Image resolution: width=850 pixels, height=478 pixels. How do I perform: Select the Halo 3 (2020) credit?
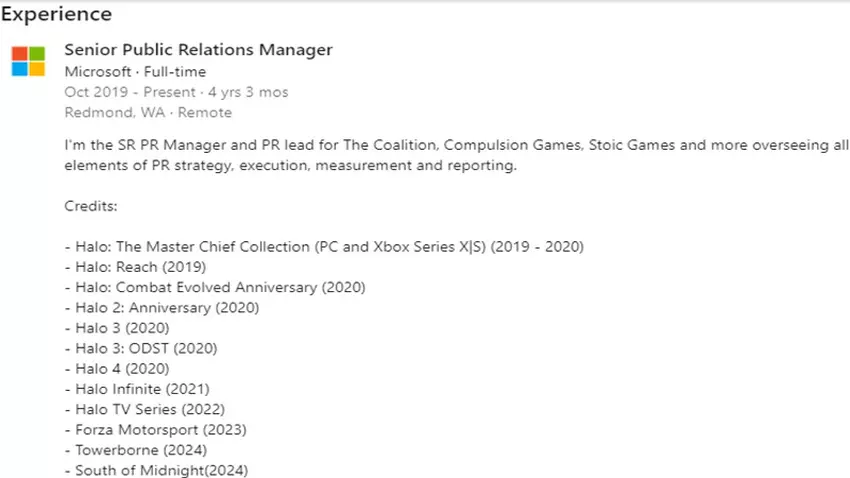[x=117, y=328]
